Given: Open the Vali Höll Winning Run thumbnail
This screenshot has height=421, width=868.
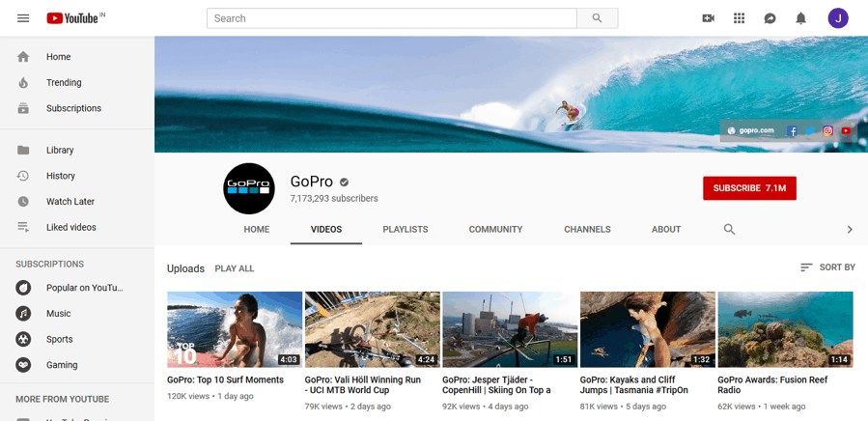Looking at the screenshot, I should pos(373,329).
